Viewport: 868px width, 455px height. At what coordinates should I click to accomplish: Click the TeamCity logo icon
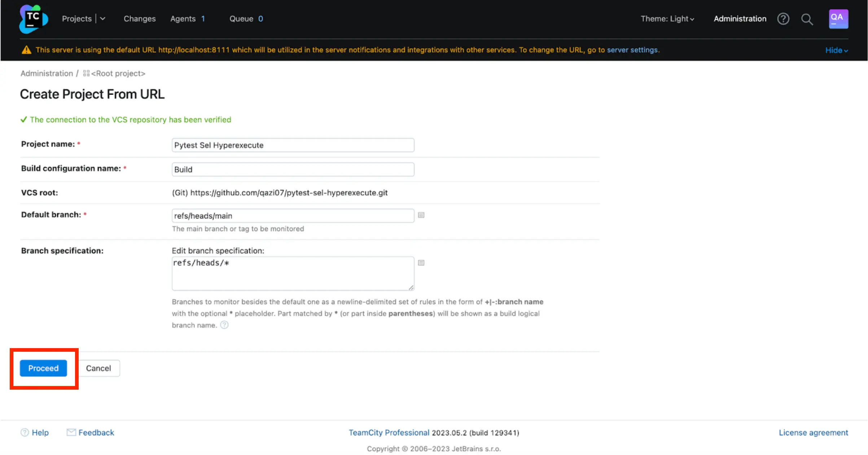[x=33, y=19]
